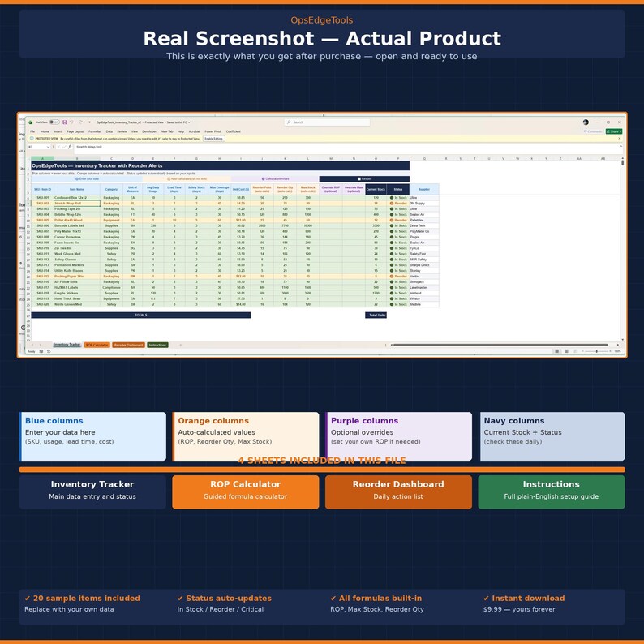The image size is (644, 644).
Task: Click the green Share button
Action: 614,131
